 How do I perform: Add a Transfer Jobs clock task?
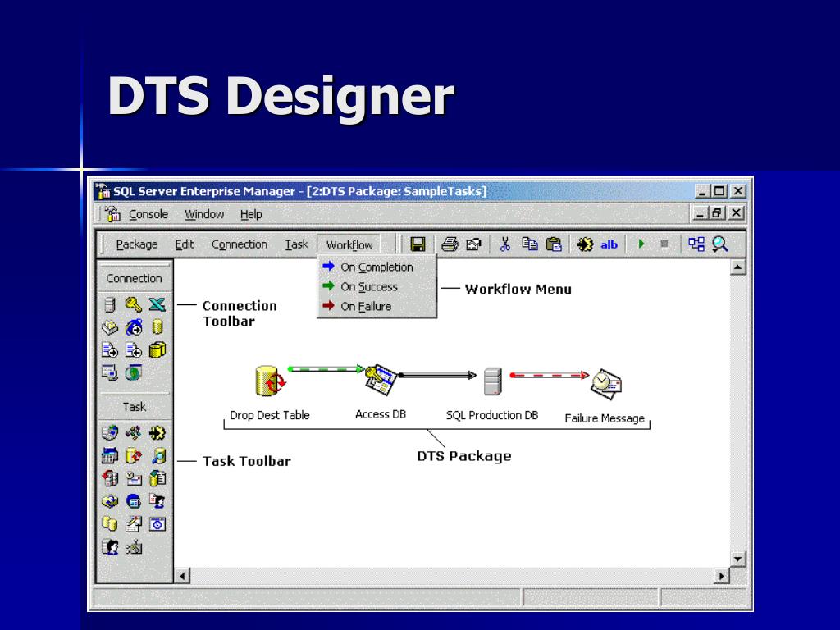[x=157, y=524]
